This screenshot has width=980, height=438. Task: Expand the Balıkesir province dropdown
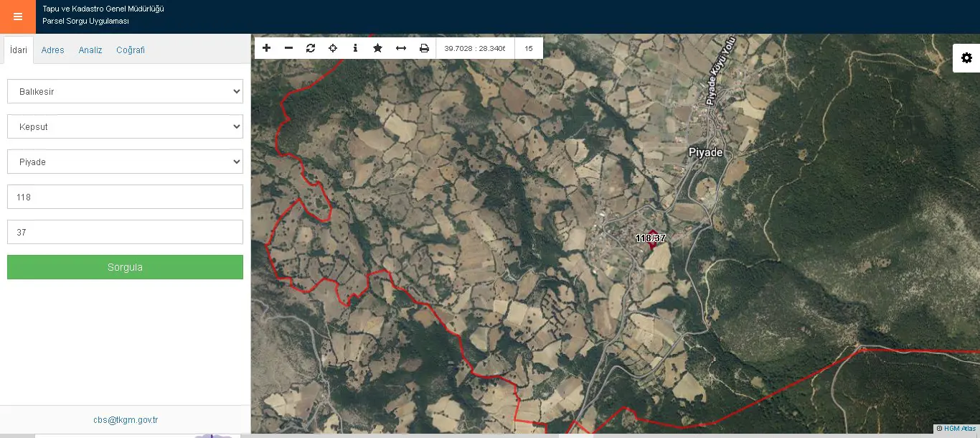click(x=125, y=91)
